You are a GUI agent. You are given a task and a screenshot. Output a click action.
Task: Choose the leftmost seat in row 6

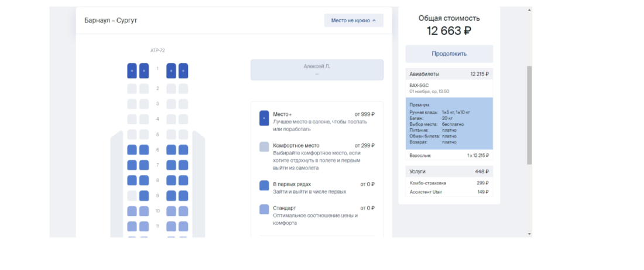point(132,150)
